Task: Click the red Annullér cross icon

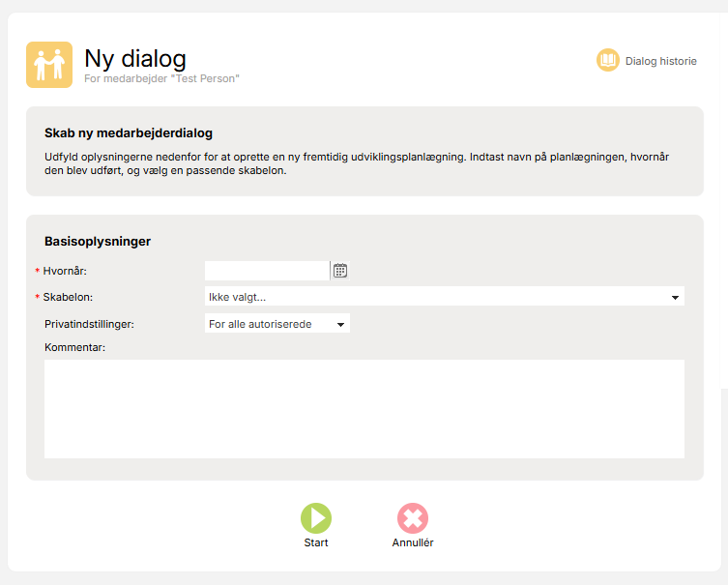Action: pos(413,518)
